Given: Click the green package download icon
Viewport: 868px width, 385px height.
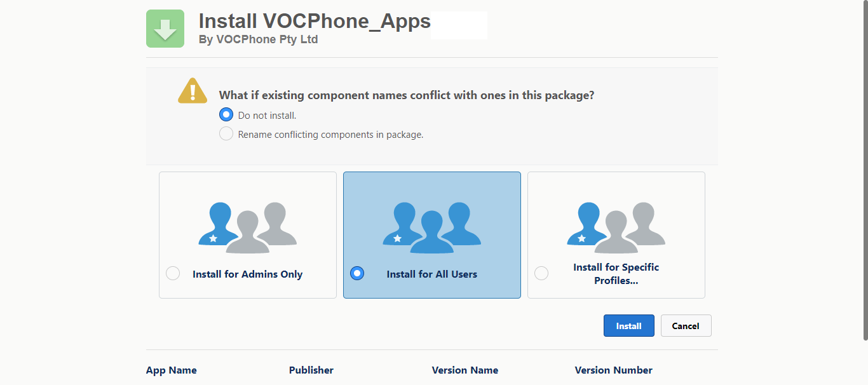Looking at the screenshot, I should pos(165,29).
